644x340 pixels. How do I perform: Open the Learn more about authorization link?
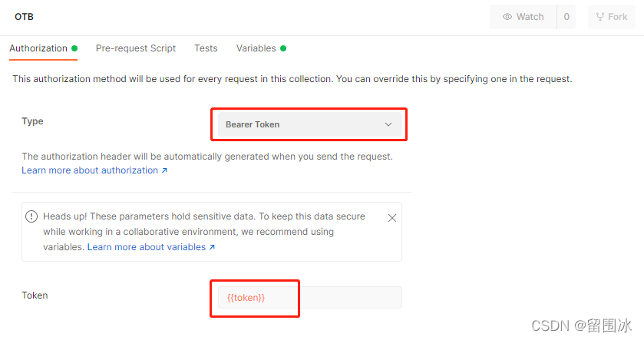pyautogui.click(x=94, y=170)
